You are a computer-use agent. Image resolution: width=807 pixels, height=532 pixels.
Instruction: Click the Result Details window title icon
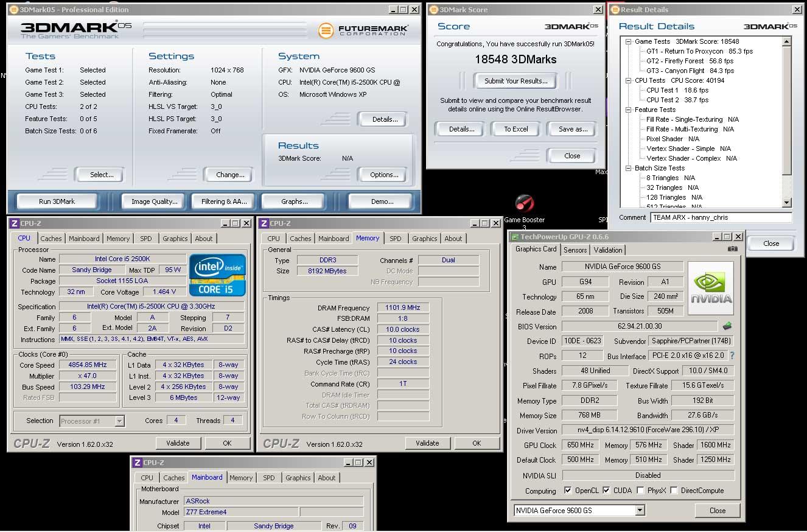pyautogui.click(x=615, y=10)
